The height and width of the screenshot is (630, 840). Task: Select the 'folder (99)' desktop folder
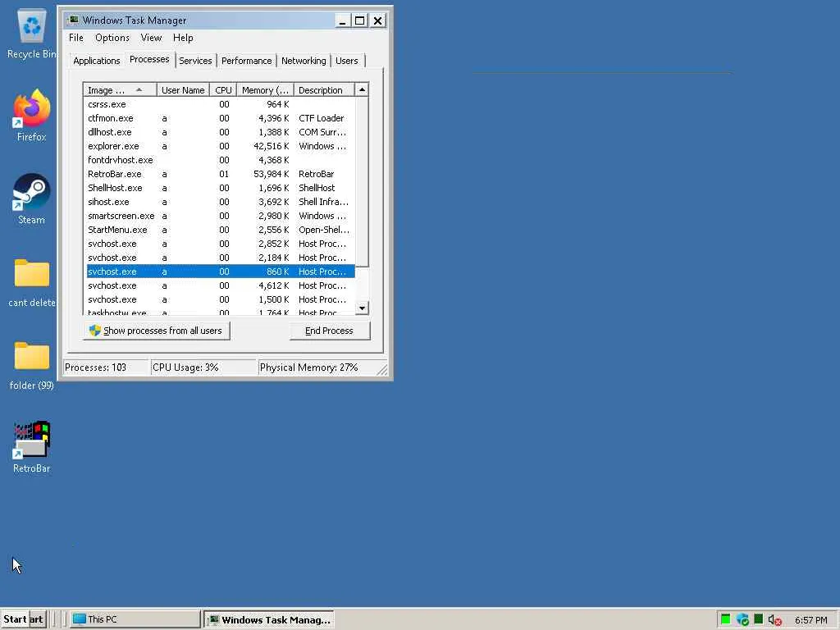click(32, 366)
